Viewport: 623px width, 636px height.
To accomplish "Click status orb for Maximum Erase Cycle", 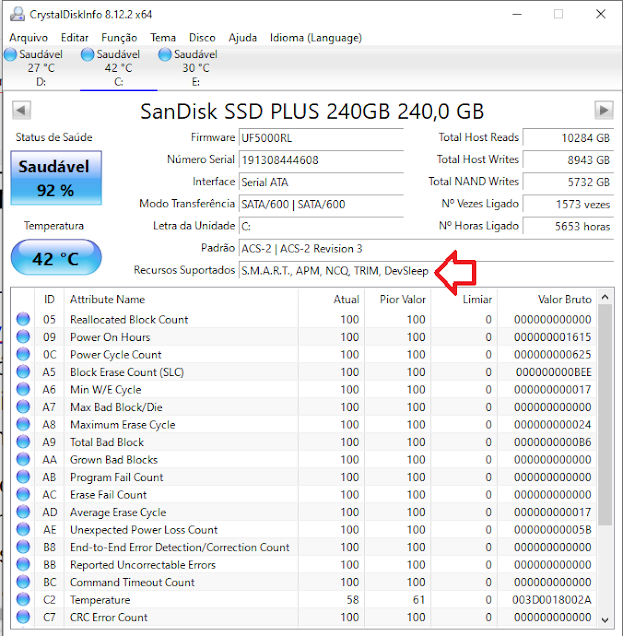I will point(23,424).
